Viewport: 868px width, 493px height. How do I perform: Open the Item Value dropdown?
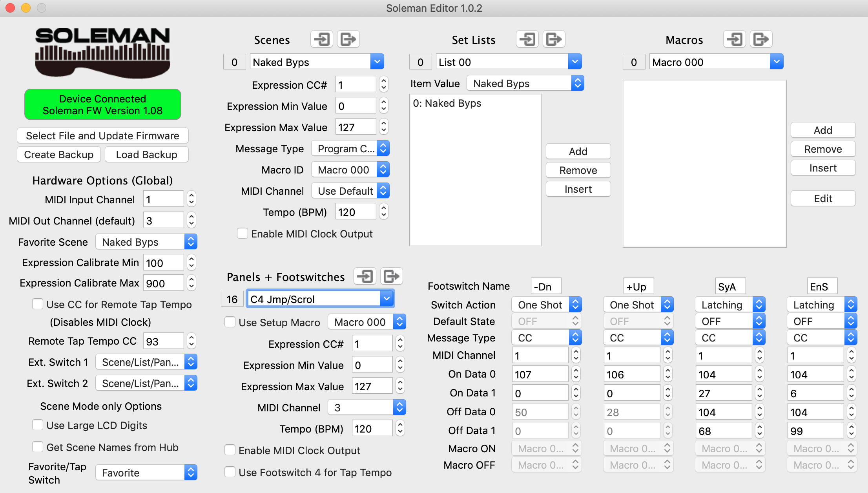pos(525,84)
